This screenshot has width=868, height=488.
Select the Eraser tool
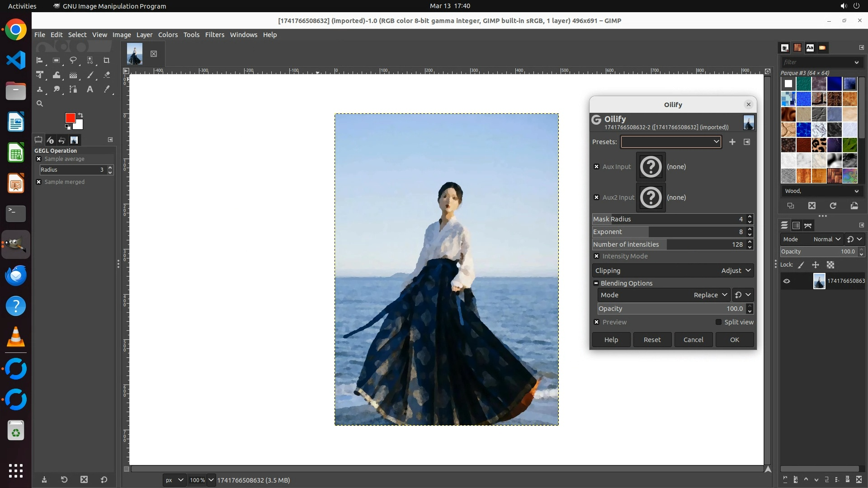(107, 75)
